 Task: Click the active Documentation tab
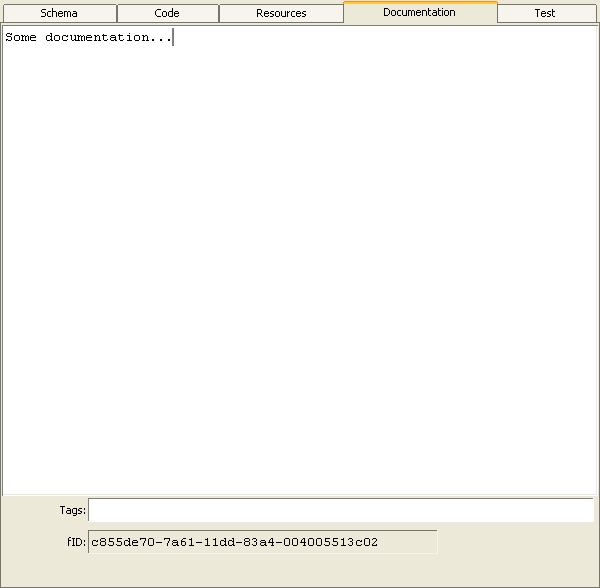[419, 13]
